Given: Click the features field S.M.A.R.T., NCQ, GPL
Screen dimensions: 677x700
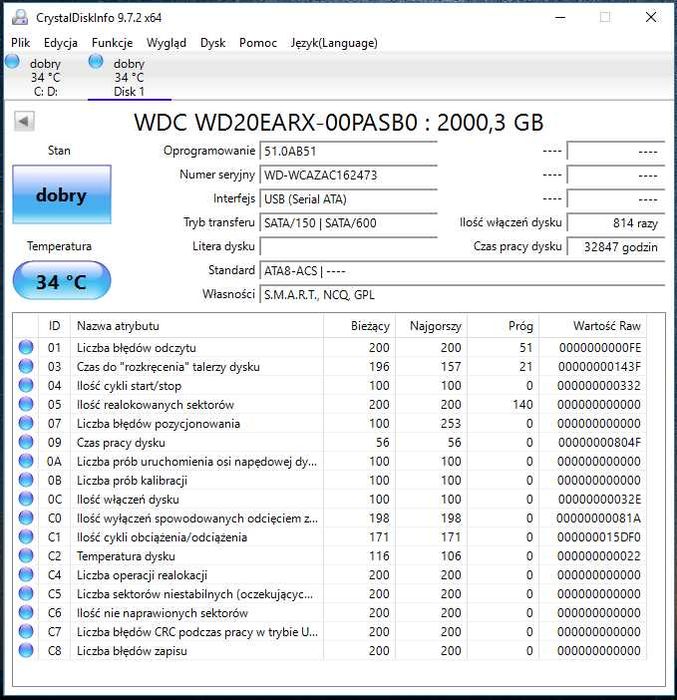Looking at the screenshot, I should 462,295.
